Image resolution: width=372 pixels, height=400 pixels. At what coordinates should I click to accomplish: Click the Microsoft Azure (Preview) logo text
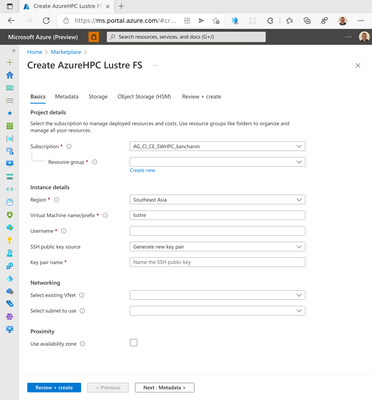pos(43,37)
